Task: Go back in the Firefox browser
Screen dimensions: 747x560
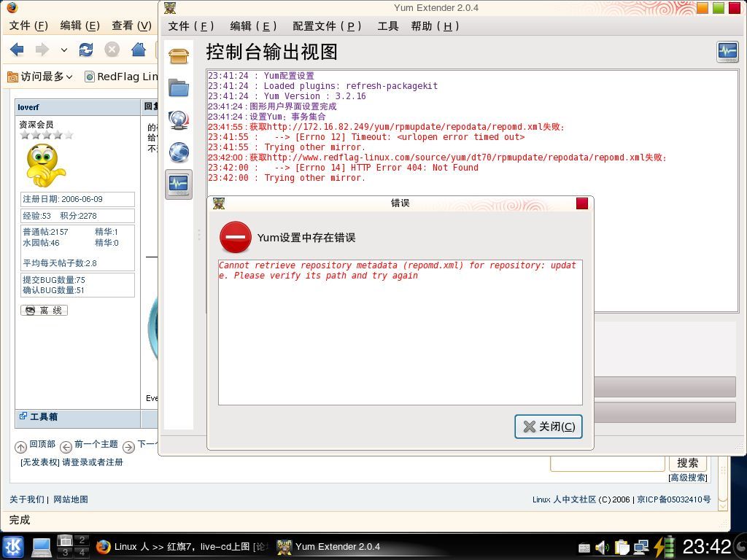Action: (17, 50)
